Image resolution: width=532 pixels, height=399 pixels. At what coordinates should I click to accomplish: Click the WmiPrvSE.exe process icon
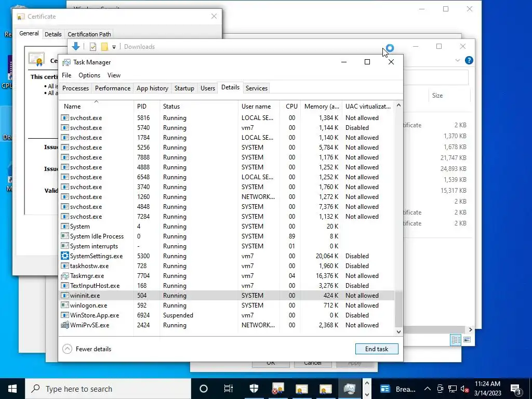65,325
